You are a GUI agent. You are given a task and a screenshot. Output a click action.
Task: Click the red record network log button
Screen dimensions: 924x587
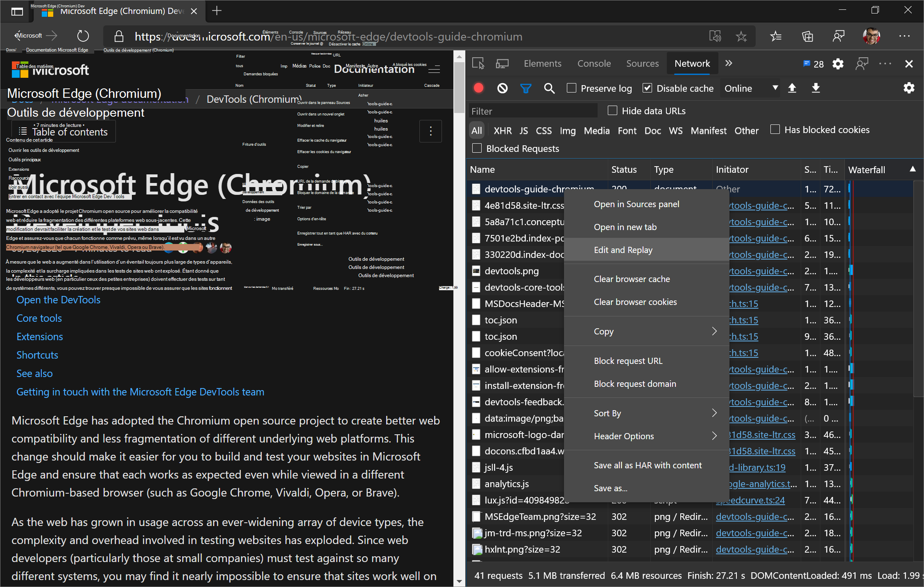coord(478,88)
